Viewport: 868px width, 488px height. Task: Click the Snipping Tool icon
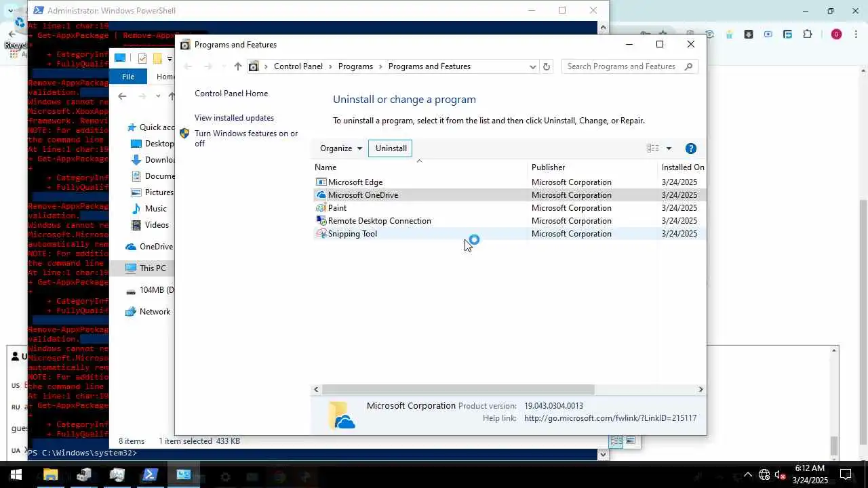point(321,233)
